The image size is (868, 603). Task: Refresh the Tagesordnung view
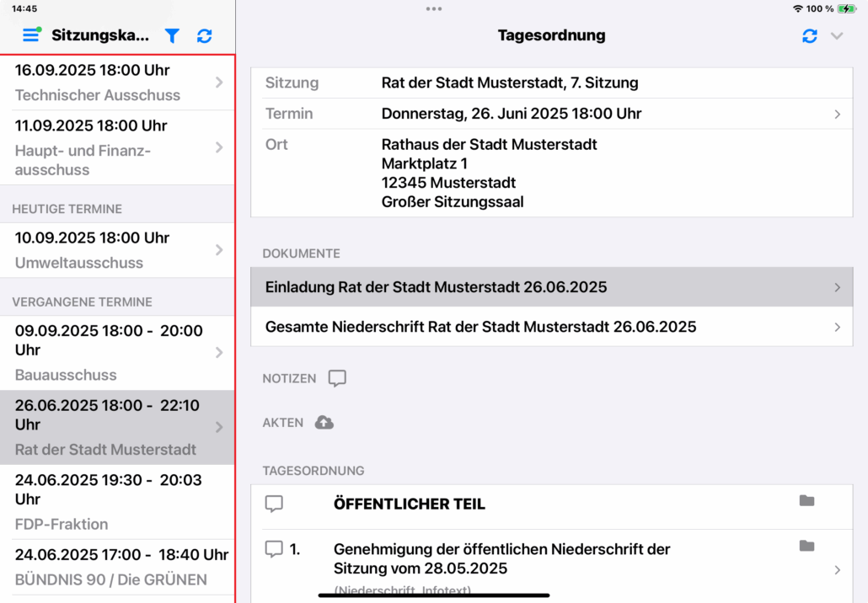810,35
